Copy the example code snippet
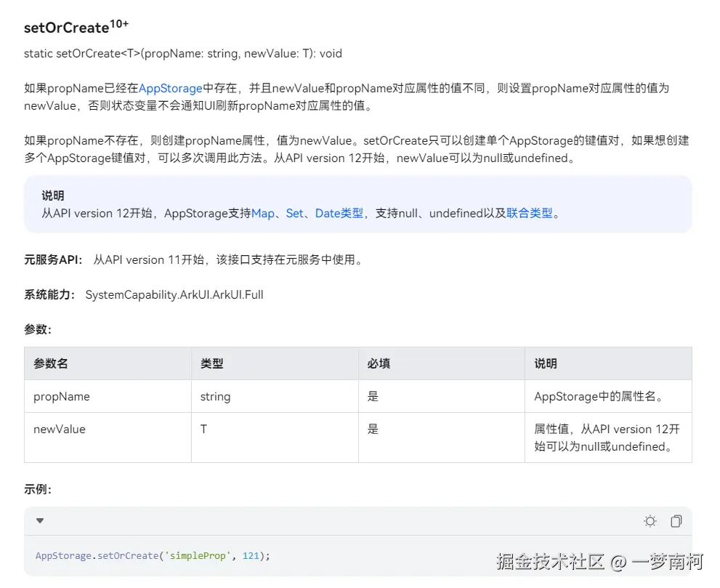The image size is (720, 588). [x=676, y=521]
